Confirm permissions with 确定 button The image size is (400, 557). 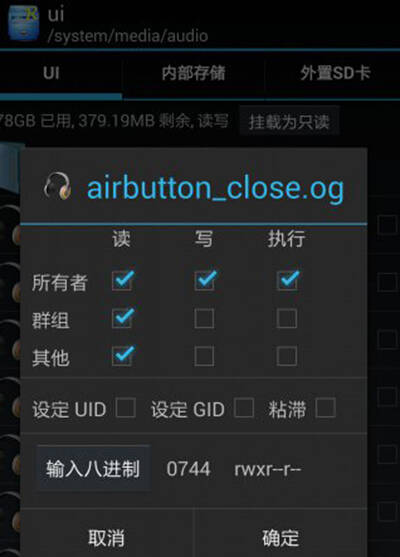coord(281,537)
